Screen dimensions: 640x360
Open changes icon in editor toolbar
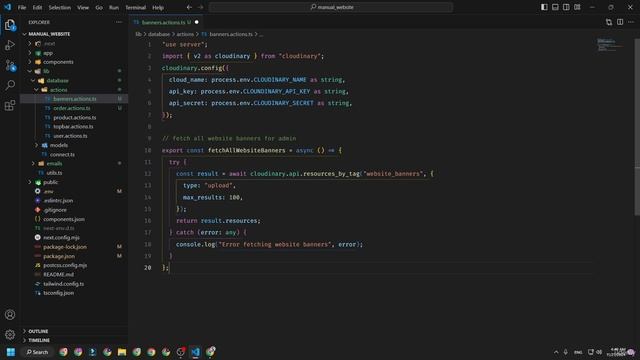[x=609, y=22]
